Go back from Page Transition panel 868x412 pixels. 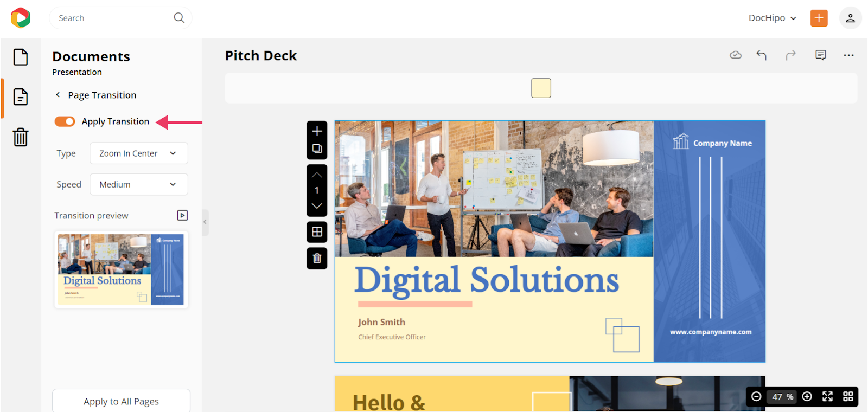(58, 95)
